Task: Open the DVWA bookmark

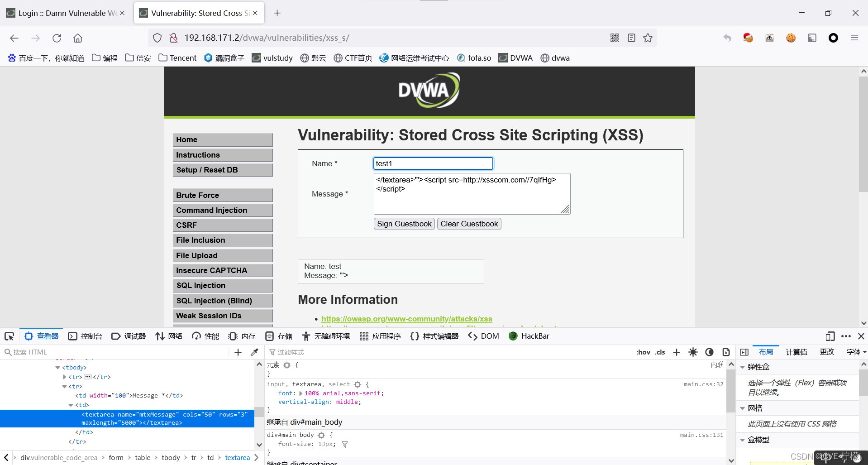Action: tap(515, 58)
